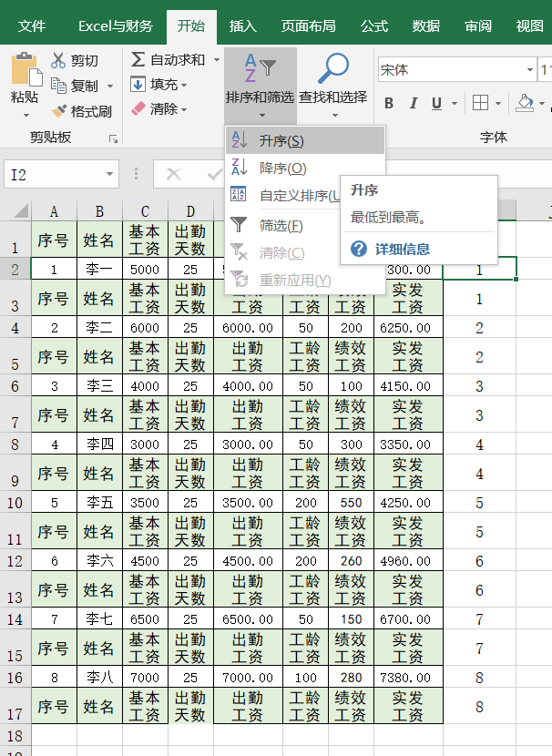Switch to the 插入 (Insert) tab

pos(242,26)
